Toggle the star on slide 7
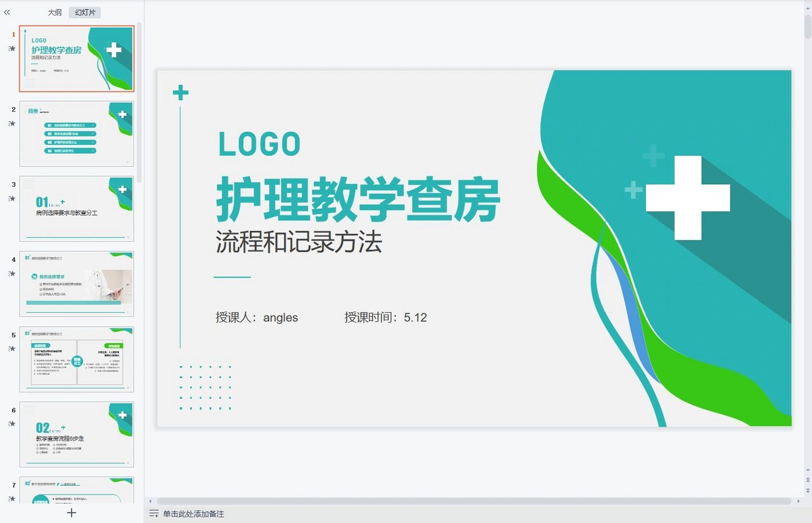The width and height of the screenshot is (812, 523). 12,499
